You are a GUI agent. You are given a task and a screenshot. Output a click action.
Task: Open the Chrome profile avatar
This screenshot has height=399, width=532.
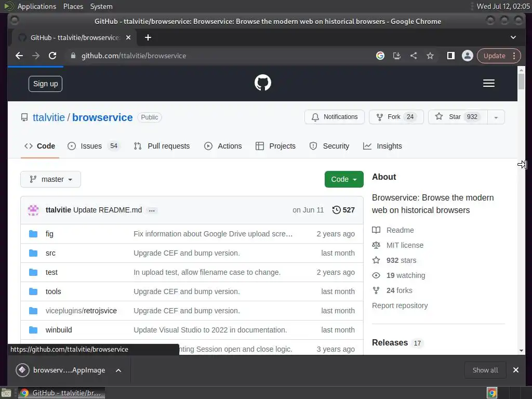[x=467, y=56]
